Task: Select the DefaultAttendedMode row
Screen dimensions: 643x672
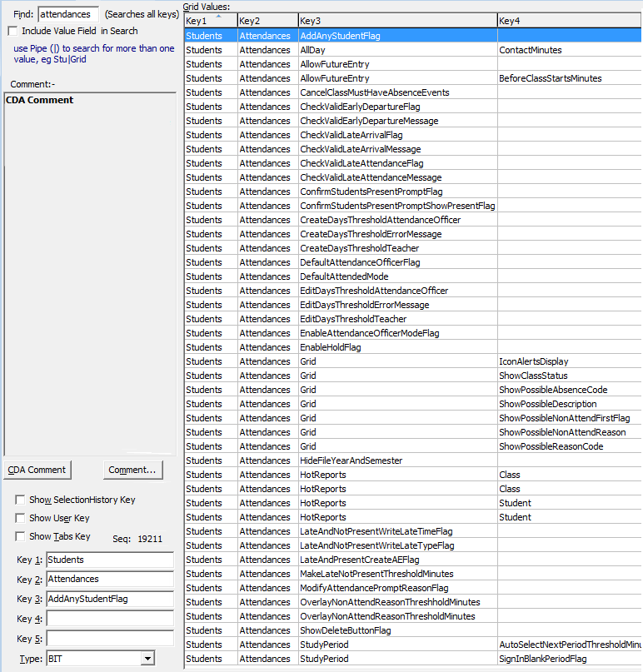Action: pyautogui.click(x=413, y=276)
